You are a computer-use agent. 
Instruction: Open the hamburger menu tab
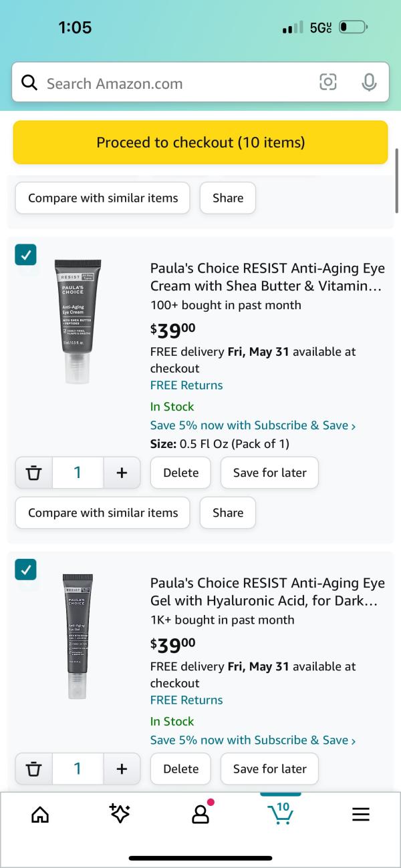tap(361, 814)
